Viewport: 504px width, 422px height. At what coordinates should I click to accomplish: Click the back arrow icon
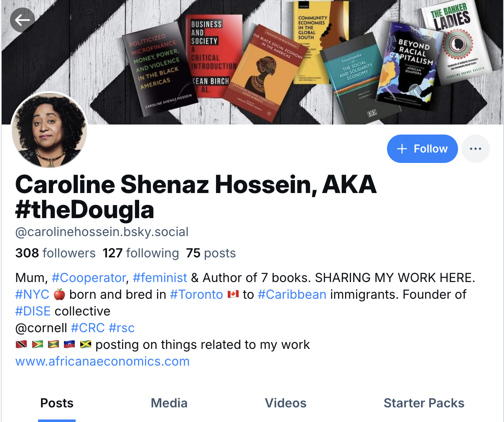pyautogui.click(x=23, y=20)
